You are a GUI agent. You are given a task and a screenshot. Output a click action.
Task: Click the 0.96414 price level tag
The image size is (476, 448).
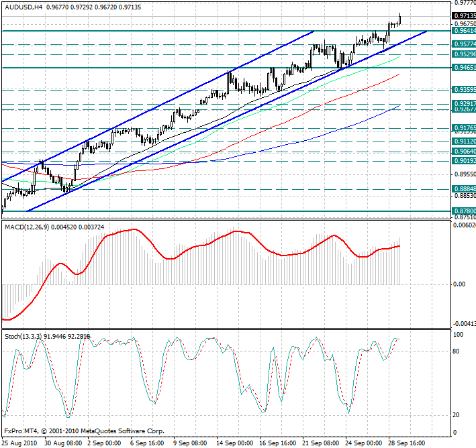(x=463, y=31)
